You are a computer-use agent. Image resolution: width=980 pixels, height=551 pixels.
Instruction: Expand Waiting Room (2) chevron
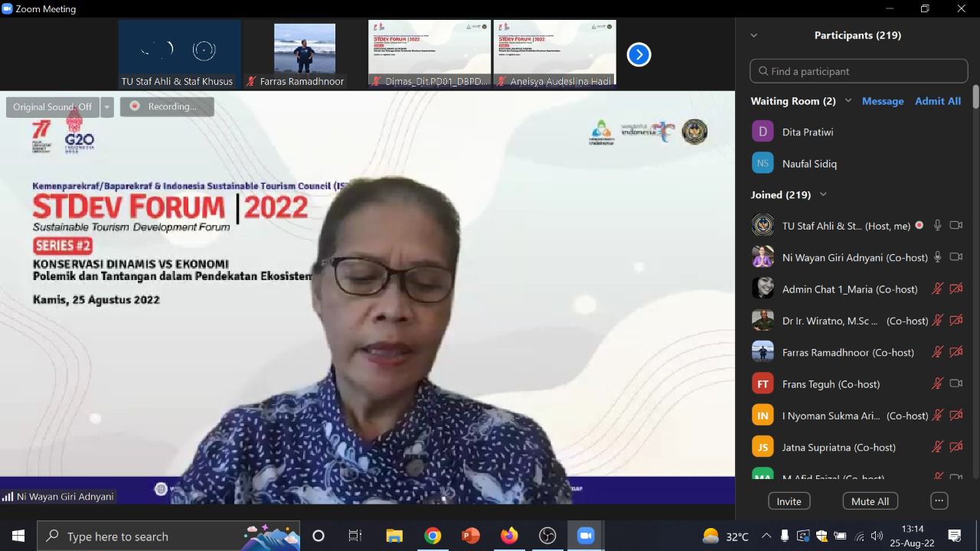pos(848,101)
